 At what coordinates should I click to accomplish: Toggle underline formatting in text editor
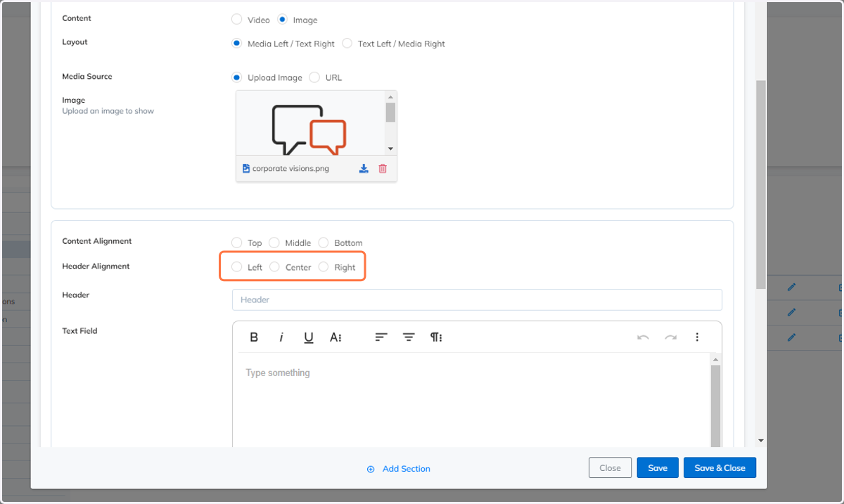308,337
